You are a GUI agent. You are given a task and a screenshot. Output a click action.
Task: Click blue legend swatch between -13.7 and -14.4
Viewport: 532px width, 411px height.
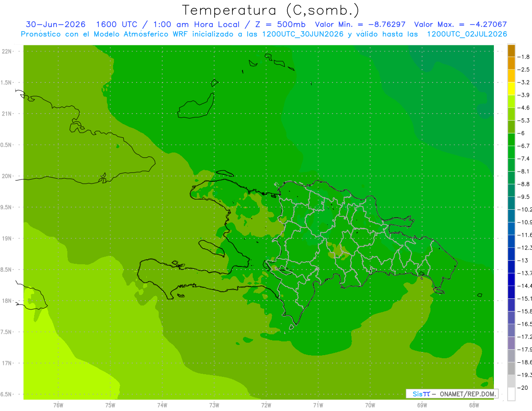511,279
